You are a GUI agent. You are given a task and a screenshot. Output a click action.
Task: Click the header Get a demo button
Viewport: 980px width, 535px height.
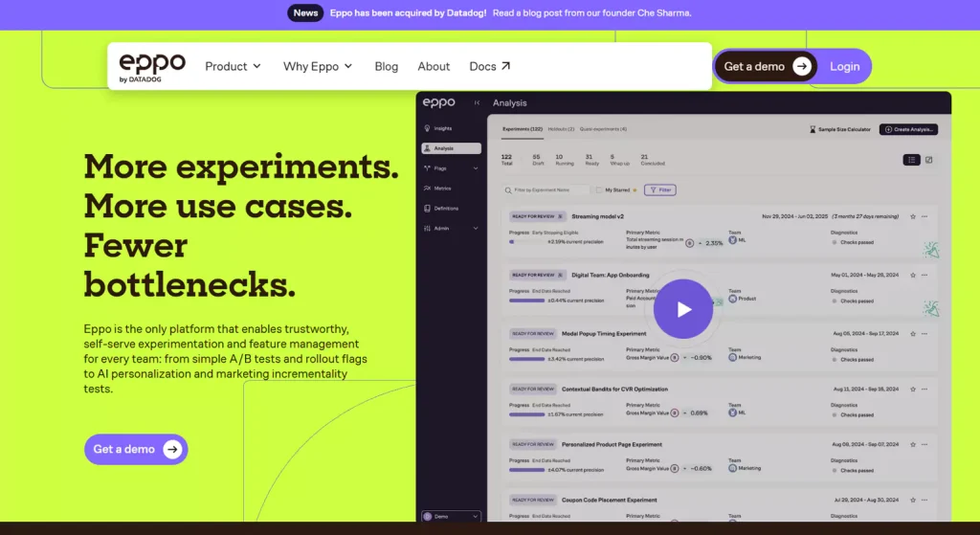point(767,66)
